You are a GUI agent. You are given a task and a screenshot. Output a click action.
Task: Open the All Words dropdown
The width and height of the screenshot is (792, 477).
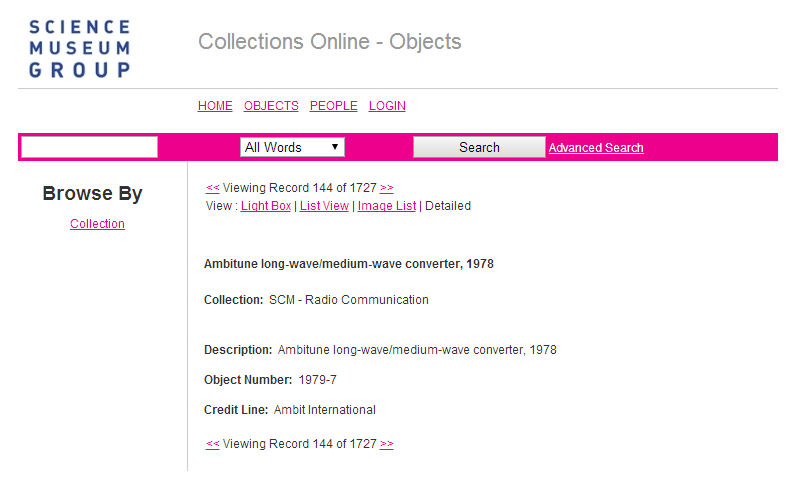[x=293, y=147]
